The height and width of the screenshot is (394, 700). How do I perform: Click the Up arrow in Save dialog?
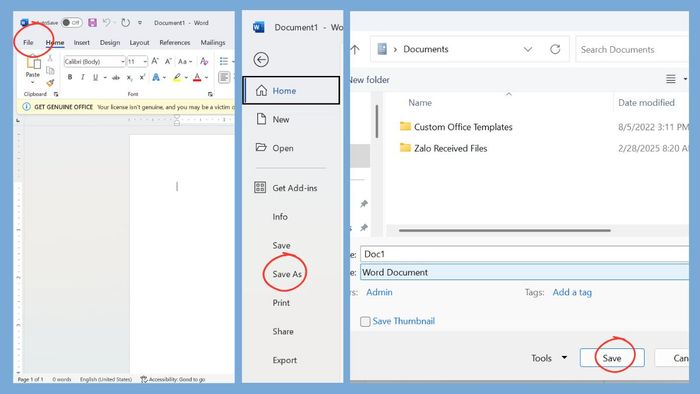[x=355, y=50]
